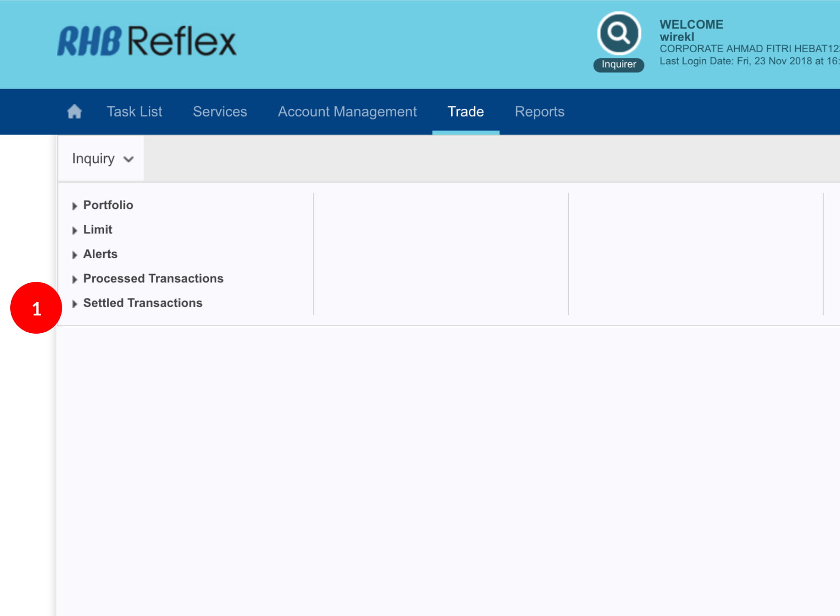Select the Trade tab
Screen dimensions: 840x616
(x=465, y=112)
